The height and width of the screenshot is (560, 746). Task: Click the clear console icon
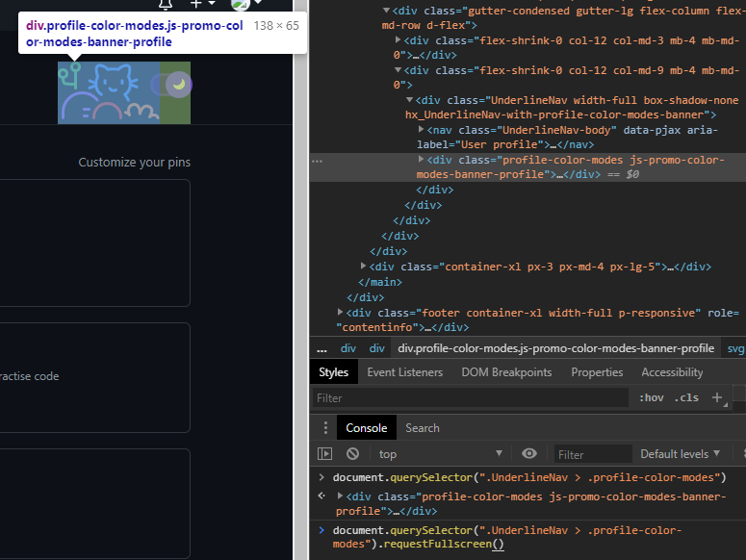pos(352,454)
